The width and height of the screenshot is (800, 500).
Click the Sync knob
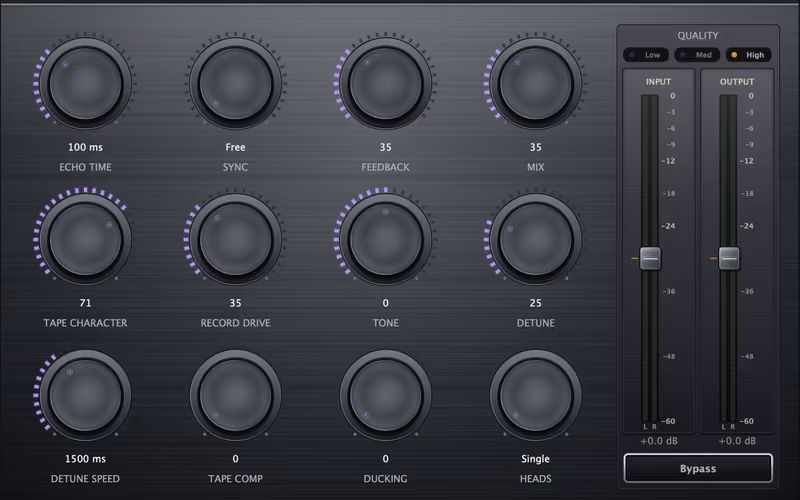(235, 83)
